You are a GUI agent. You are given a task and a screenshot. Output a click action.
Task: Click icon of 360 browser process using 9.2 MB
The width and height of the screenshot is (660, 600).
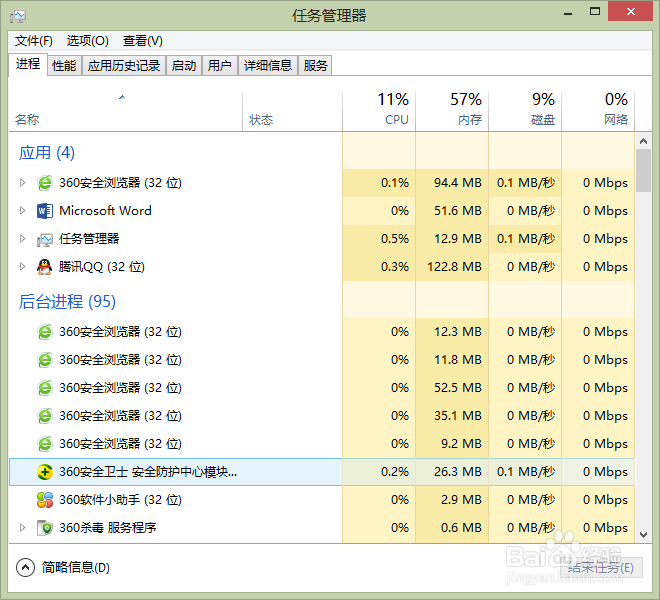(x=45, y=444)
